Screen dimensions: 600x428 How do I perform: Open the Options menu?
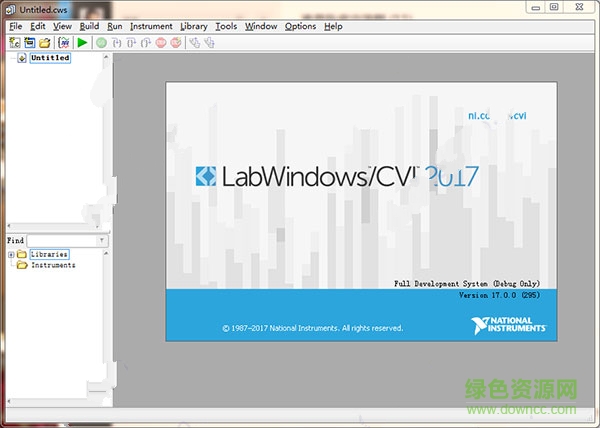click(x=300, y=26)
